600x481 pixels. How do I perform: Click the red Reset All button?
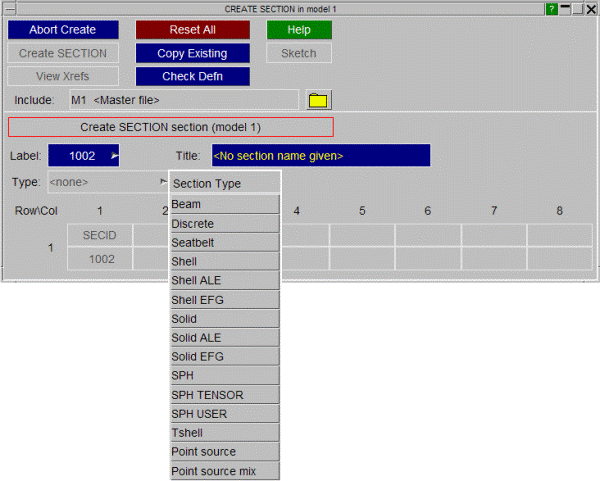tap(193, 30)
